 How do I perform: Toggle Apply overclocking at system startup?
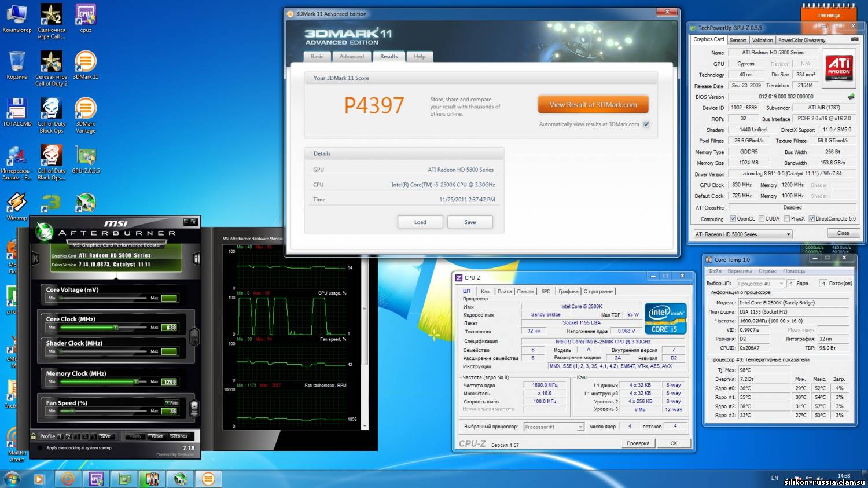[40, 448]
